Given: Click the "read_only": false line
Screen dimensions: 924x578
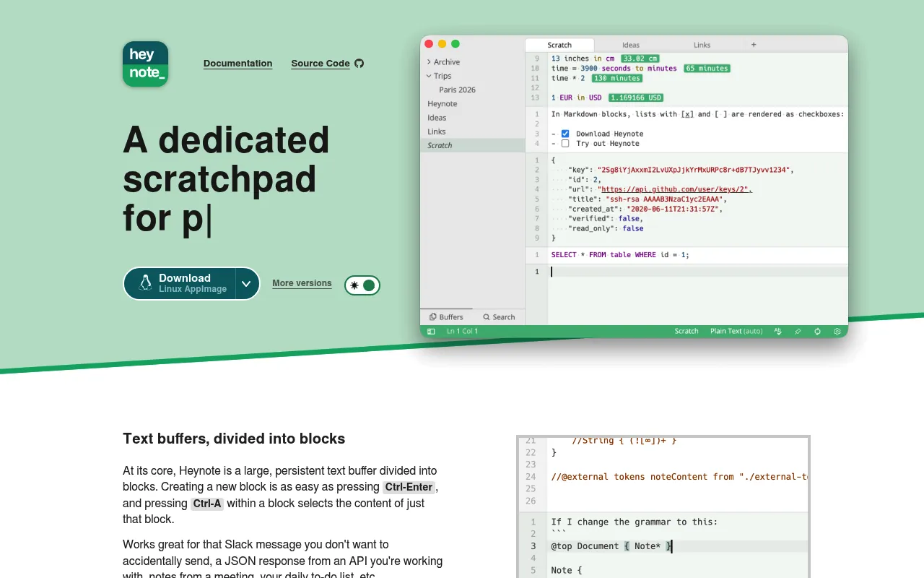Looking at the screenshot, I should coord(605,228).
